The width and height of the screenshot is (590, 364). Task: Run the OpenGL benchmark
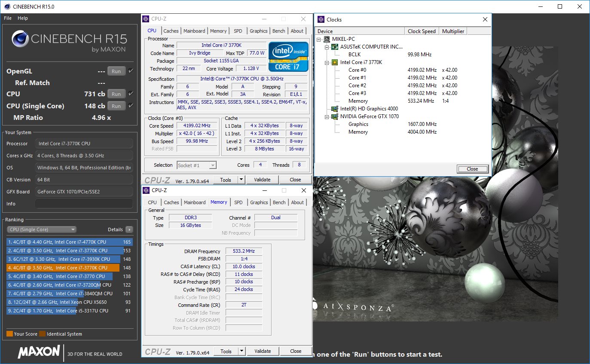coord(116,71)
